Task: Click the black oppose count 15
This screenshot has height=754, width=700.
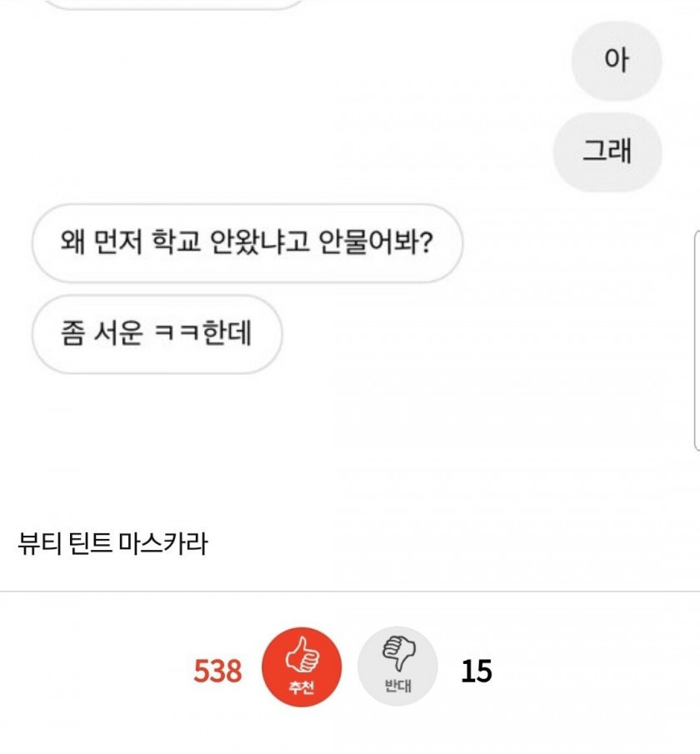Action: tap(477, 671)
